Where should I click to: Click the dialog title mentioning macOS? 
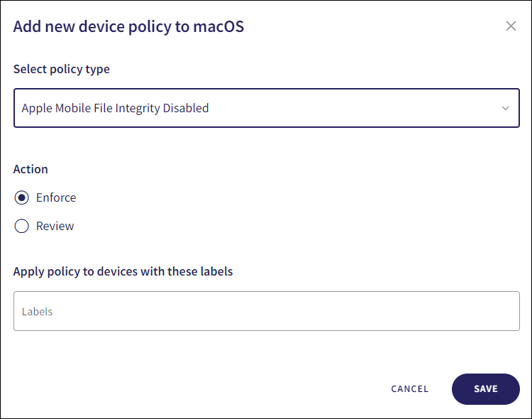click(x=129, y=27)
